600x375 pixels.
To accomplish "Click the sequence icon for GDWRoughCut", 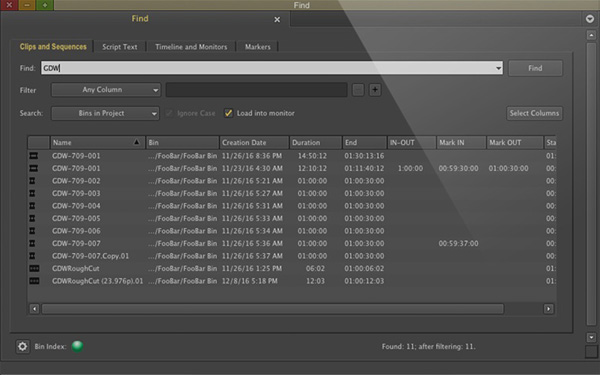I will click(34, 269).
